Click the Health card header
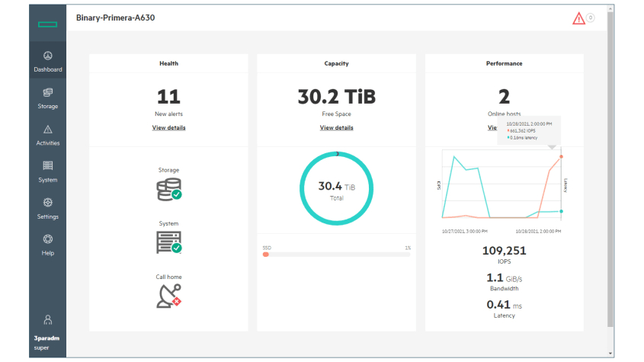 168,63
